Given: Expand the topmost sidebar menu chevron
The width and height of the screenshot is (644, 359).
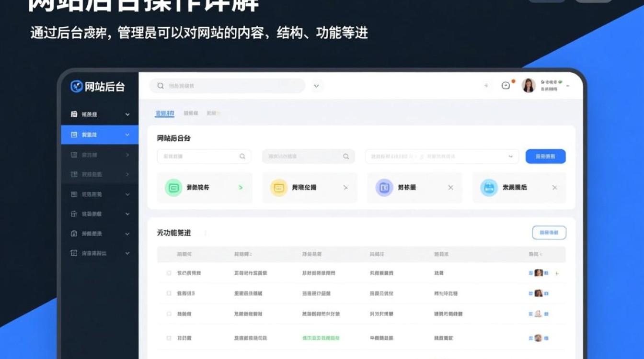Looking at the screenshot, I should click(127, 114).
